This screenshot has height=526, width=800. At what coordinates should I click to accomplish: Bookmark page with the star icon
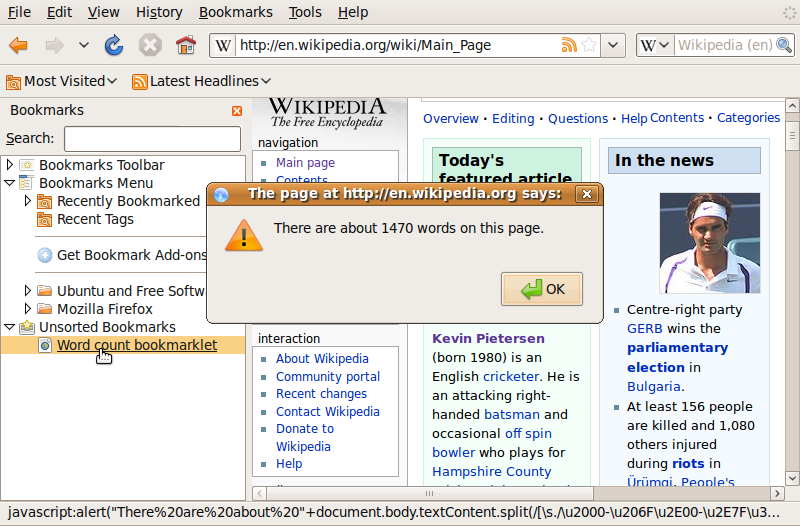pyautogui.click(x=589, y=45)
